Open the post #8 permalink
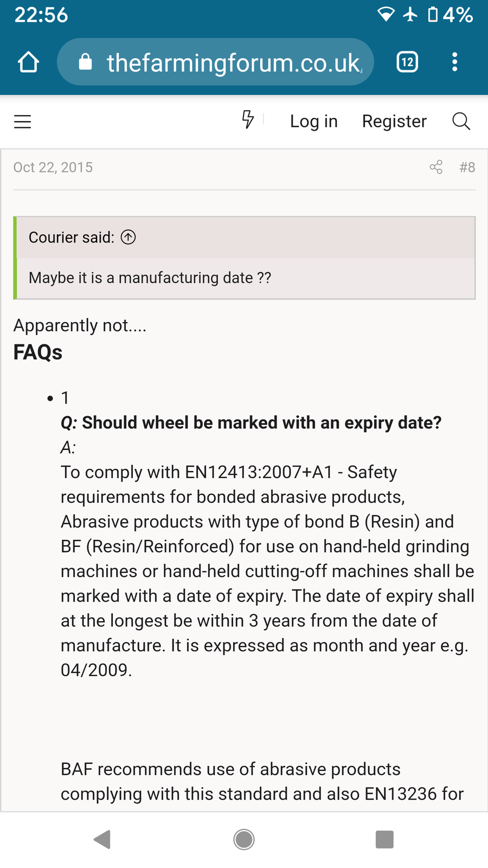488x868 pixels. [x=467, y=167]
